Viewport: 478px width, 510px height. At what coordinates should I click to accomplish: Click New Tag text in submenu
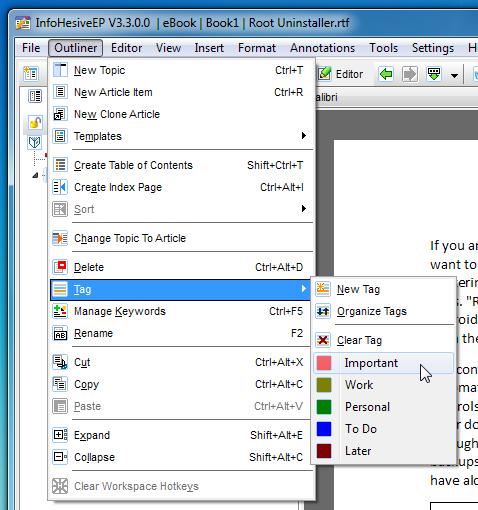click(358, 289)
